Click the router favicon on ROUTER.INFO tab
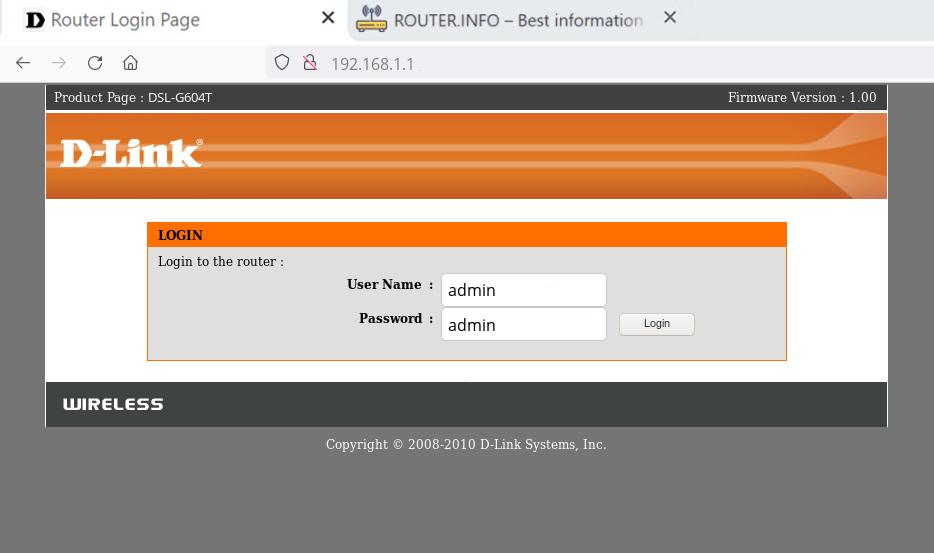Viewport: 934px width, 553px height. click(x=371, y=19)
